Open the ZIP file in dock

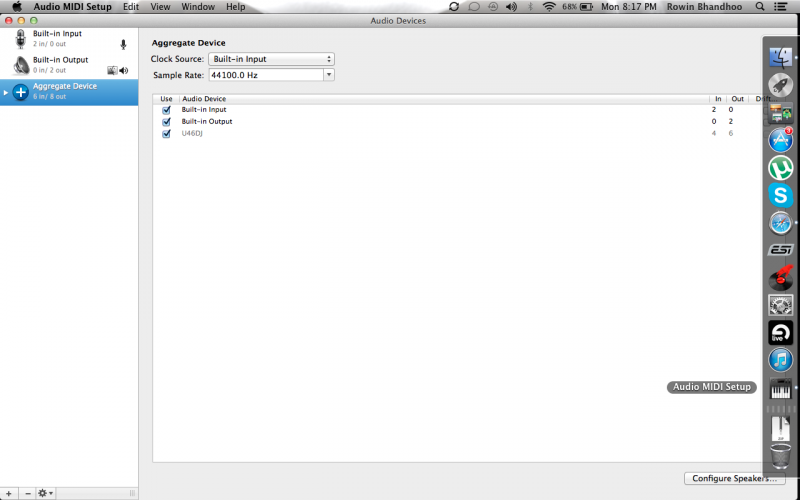point(780,429)
